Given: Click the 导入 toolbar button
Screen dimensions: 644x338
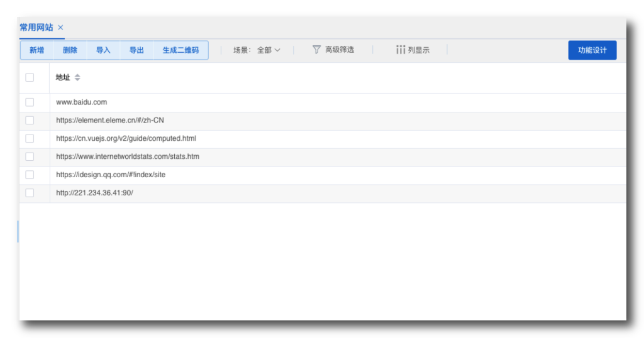Looking at the screenshot, I should click(103, 50).
